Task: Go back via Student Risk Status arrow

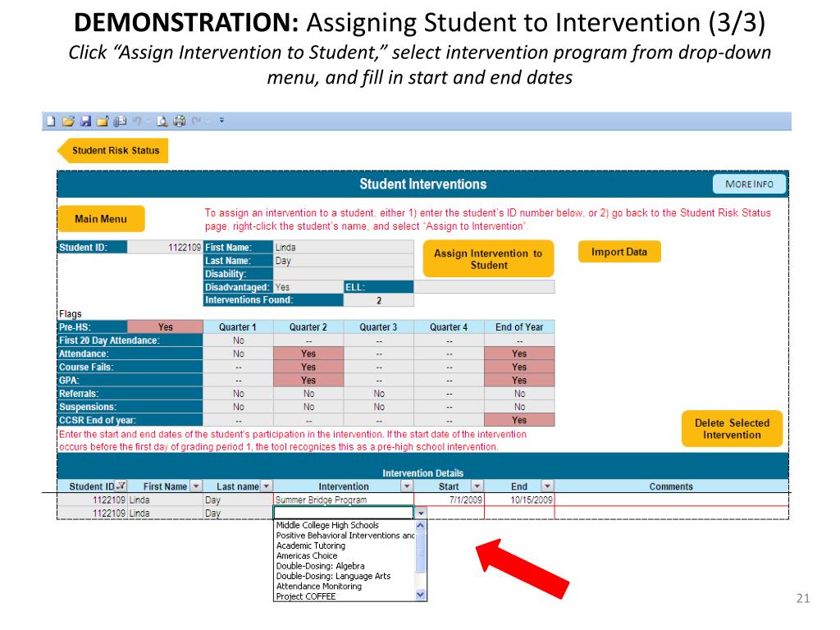Action: pyautogui.click(x=112, y=151)
